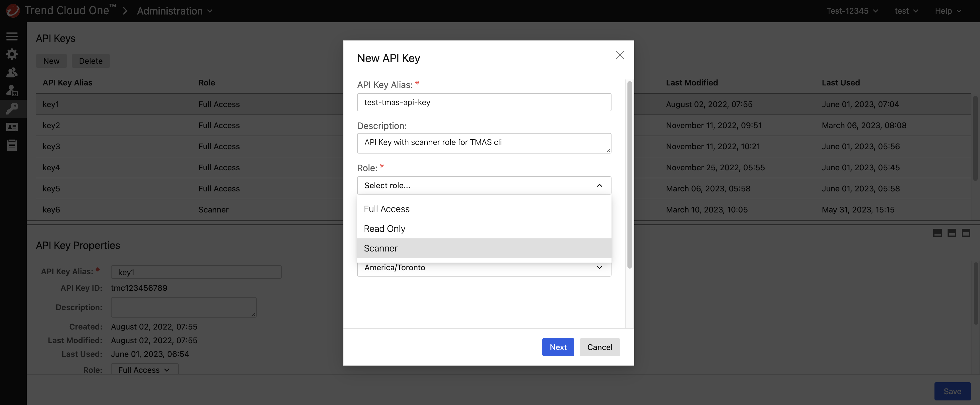Viewport: 980px width, 405px height.
Task: Choose Scanner from the role list
Action: 381,248
